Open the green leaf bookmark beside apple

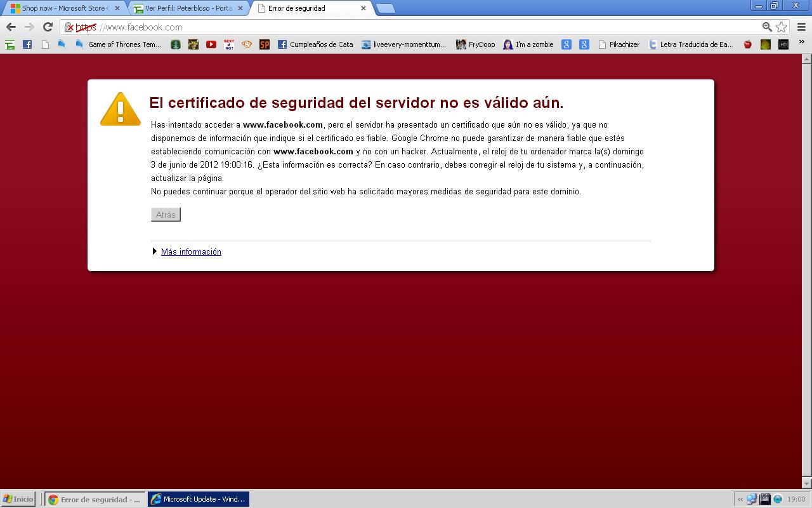(766, 44)
